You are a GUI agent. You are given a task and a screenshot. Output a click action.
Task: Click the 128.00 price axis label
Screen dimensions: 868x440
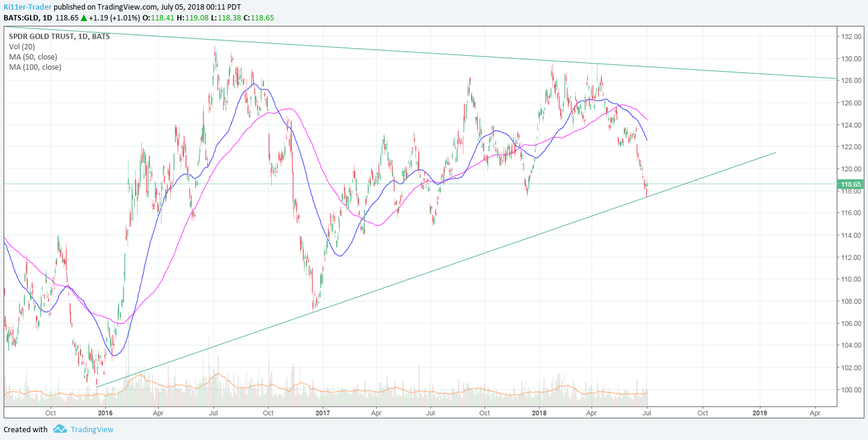tap(851, 81)
